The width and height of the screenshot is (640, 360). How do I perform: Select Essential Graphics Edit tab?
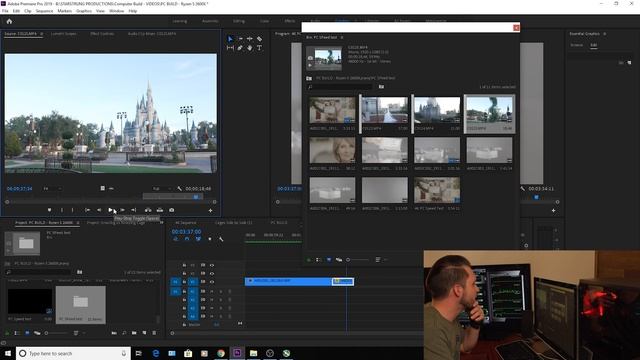(x=593, y=45)
